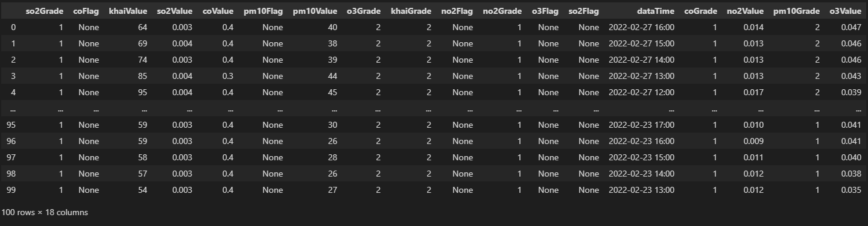This screenshot has width=868, height=226.
Task: Click row index 99
Action: point(11,190)
